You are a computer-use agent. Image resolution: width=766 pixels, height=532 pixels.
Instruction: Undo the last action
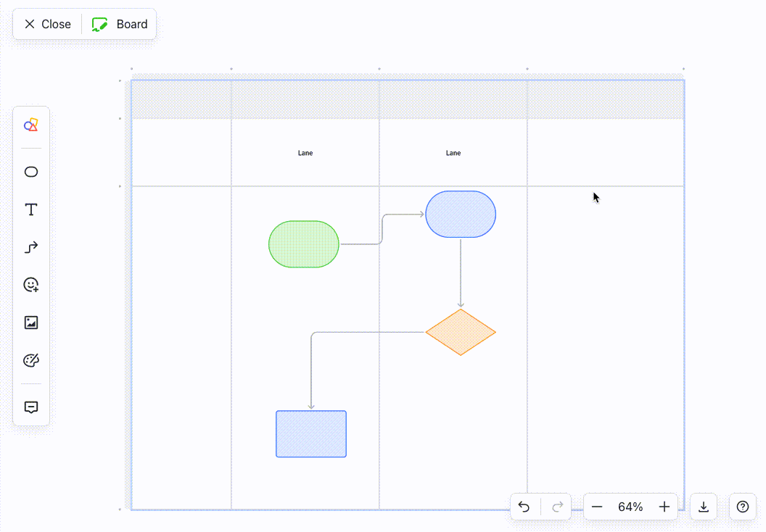[x=524, y=507]
